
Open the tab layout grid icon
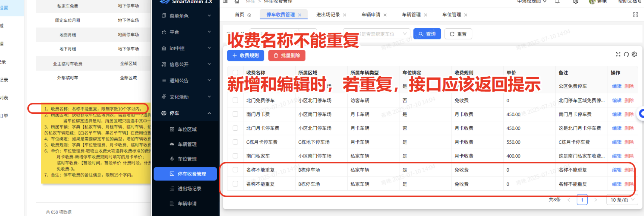coord(635,15)
